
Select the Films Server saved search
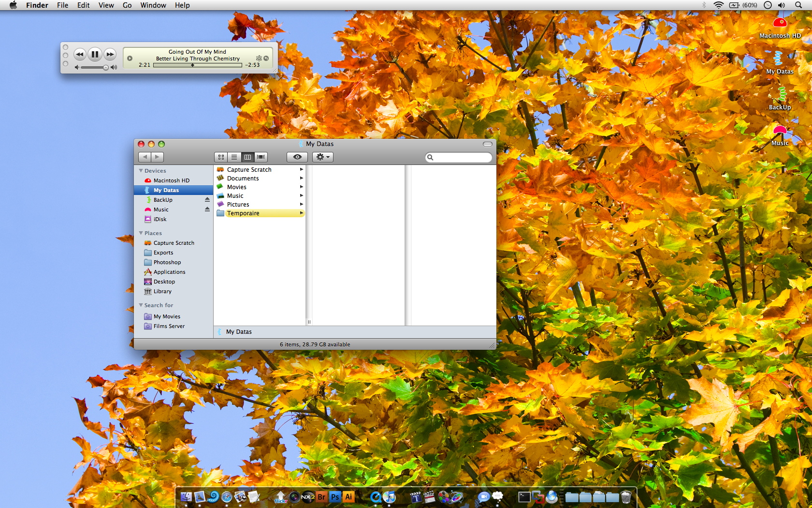173,326
